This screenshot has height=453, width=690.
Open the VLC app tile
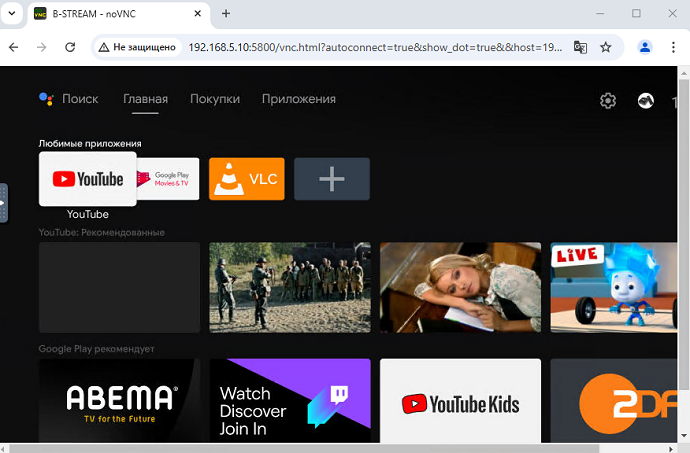pyautogui.click(x=247, y=179)
